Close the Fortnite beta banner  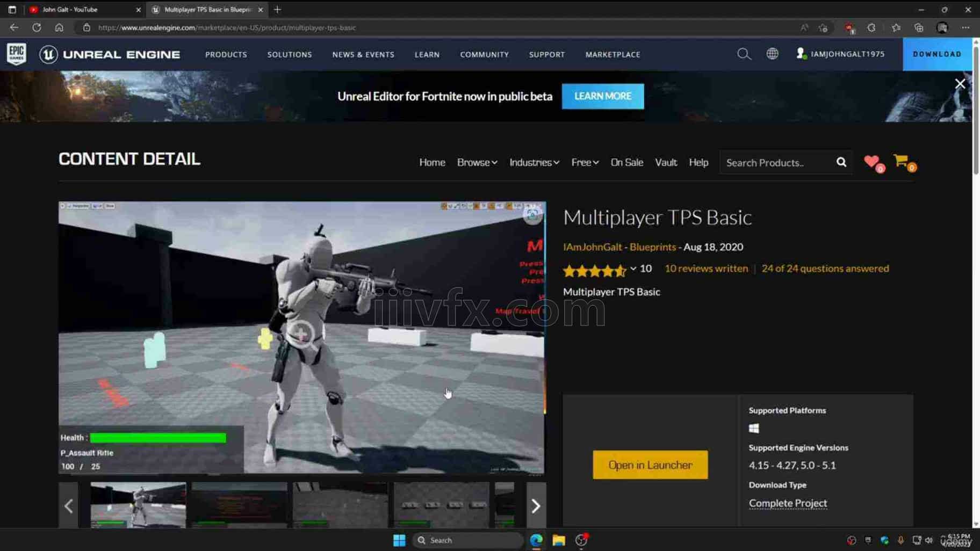click(960, 84)
